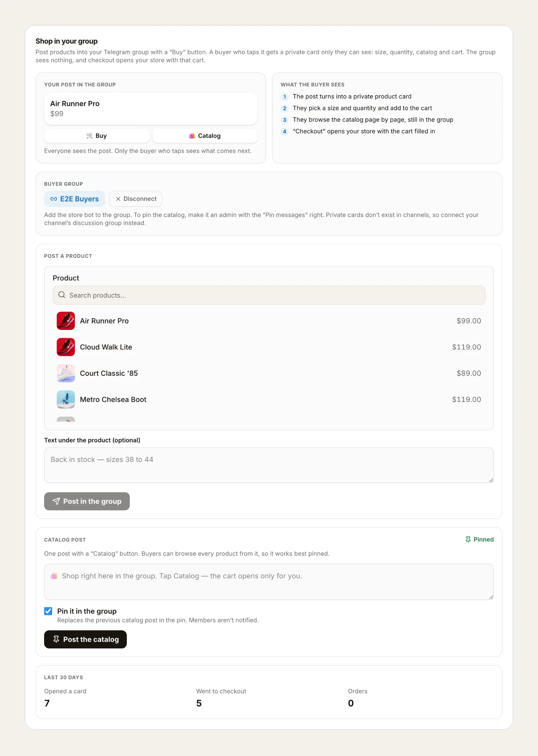538x756 pixels.
Task: Click the E2E Buyers group link chip
Action: [75, 199]
